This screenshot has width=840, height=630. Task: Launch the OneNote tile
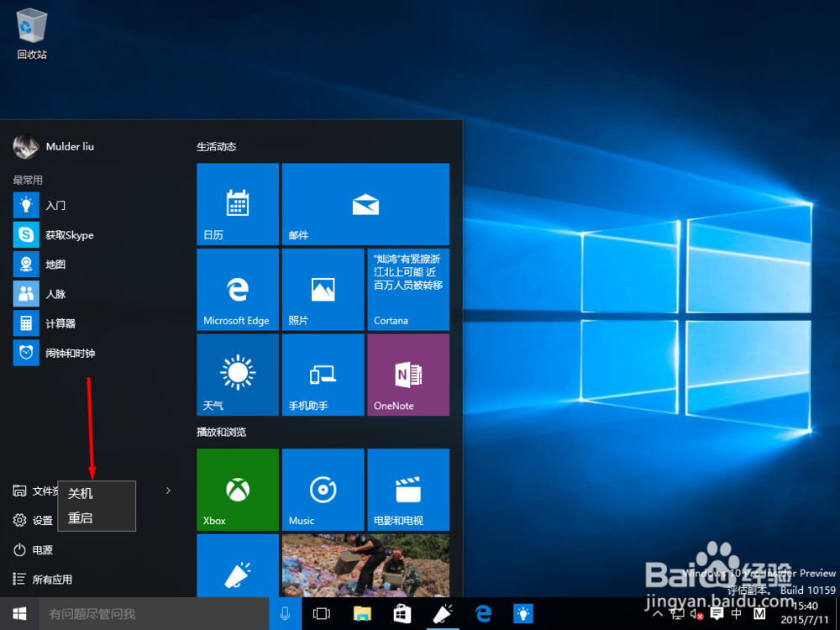click(x=408, y=375)
